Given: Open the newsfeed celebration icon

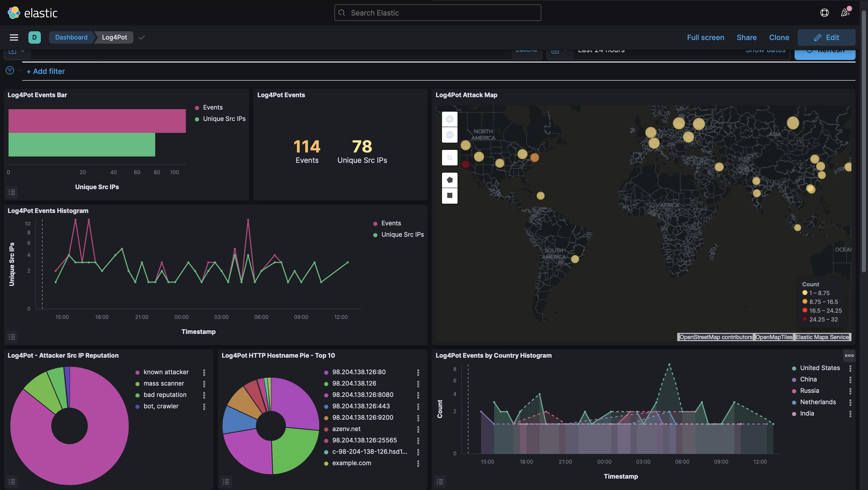Looking at the screenshot, I should tap(845, 13).
